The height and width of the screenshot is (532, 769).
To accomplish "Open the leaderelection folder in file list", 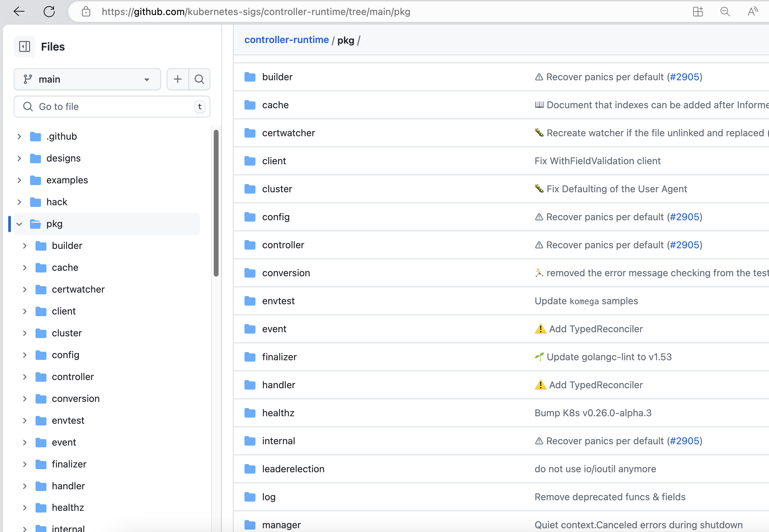I will 293,469.
